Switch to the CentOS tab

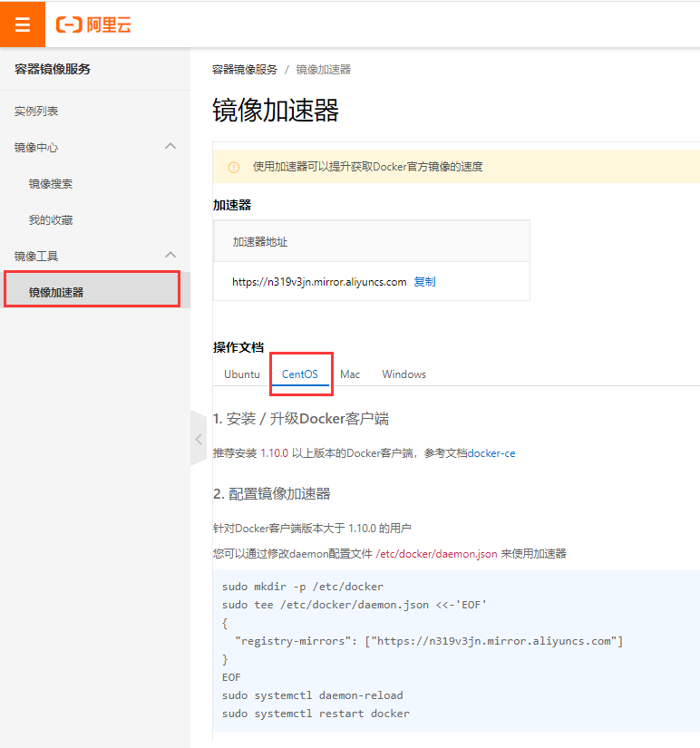pyautogui.click(x=300, y=374)
